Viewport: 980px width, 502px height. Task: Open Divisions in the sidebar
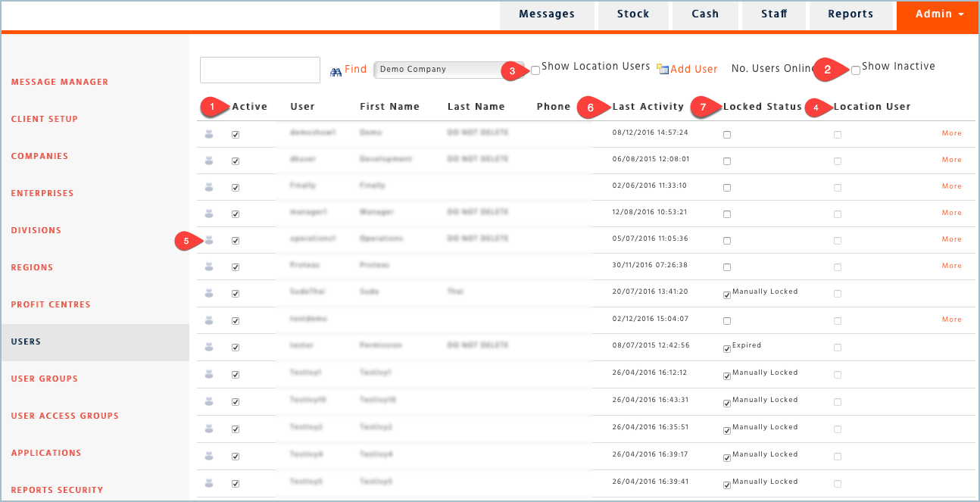pos(36,230)
